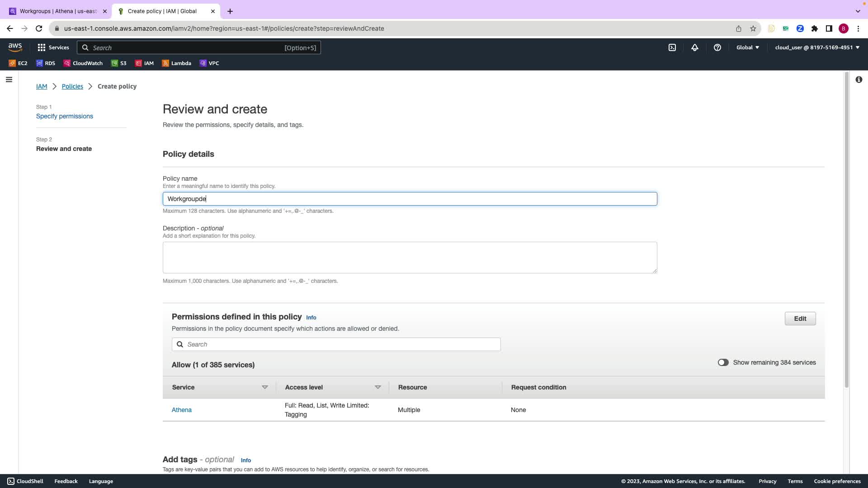Screen dimensions: 868x488
Task: Open the info panel icon at right
Action: 859,80
